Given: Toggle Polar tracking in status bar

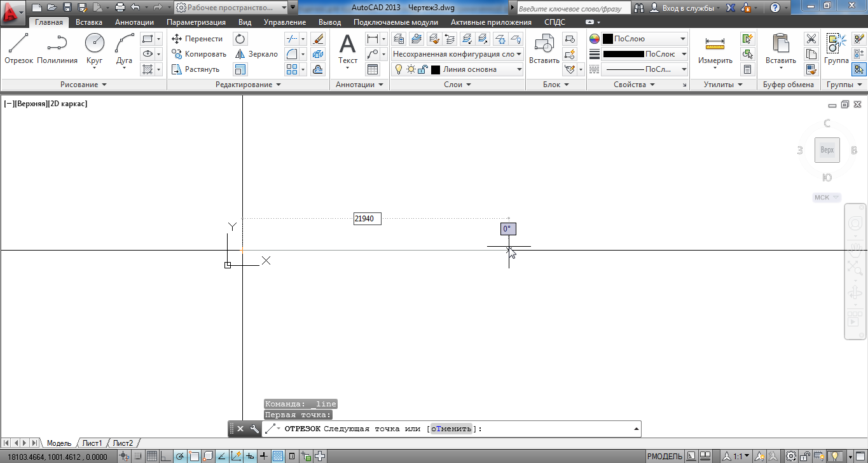Looking at the screenshot, I should (179, 456).
